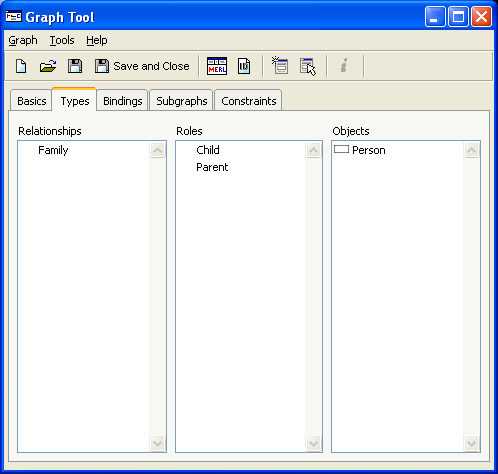
Task: Click the rectangle symbol beside Person
Action: (x=341, y=149)
